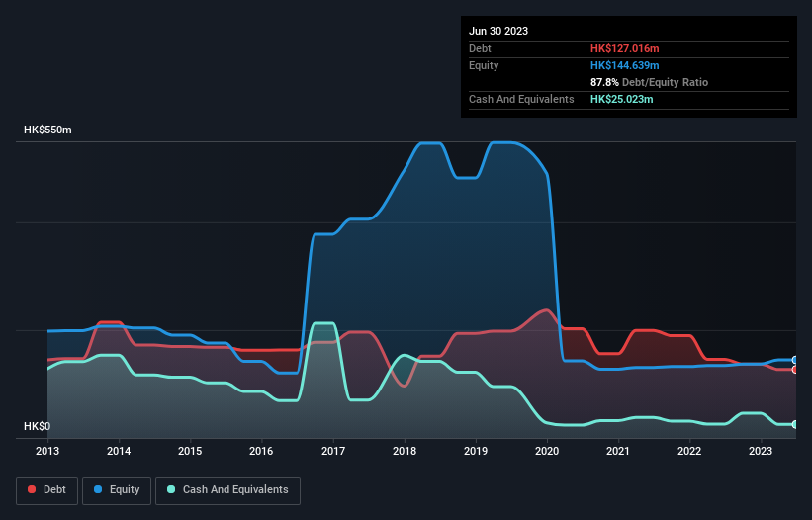Toggle the Equity series legend button
This screenshot has width=812, height=520.
117,490
